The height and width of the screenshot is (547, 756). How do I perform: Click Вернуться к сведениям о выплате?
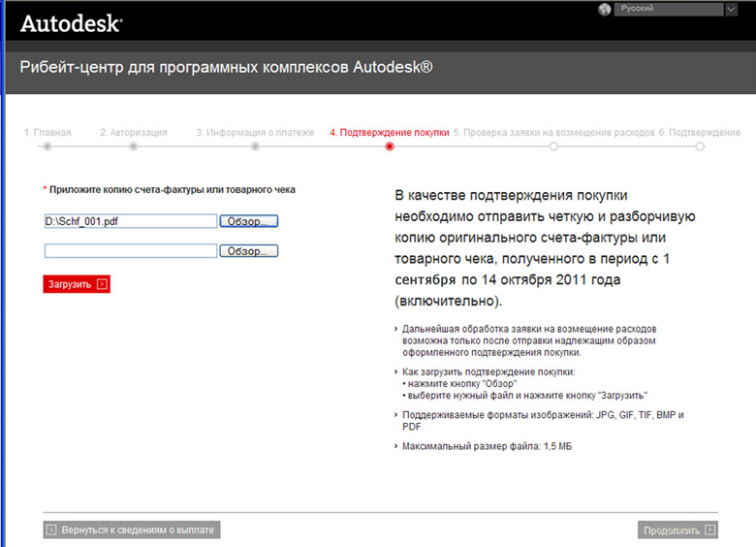132,530
